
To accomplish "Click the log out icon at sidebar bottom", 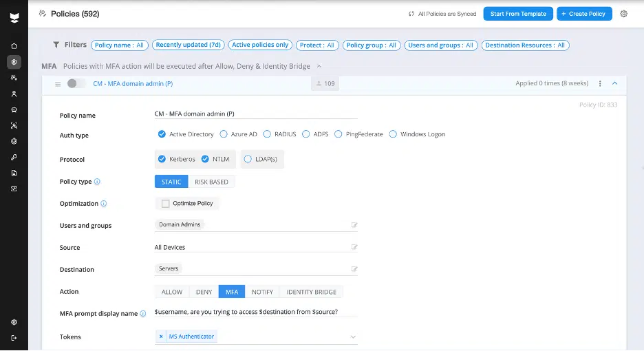I will point(14,338).
